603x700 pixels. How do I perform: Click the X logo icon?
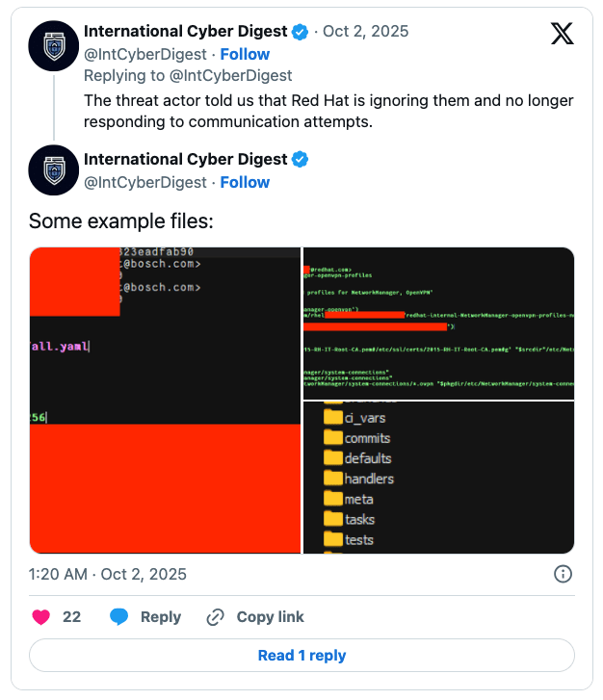pyautogui.click(x=562, y=35)
